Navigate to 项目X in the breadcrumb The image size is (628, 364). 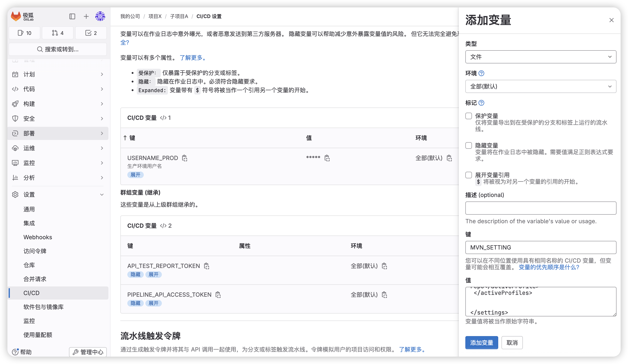(155, 16)
